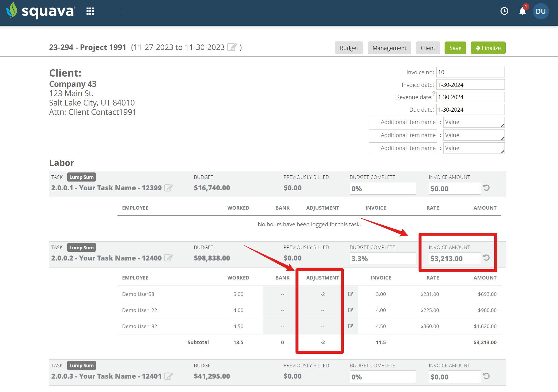Select Demo User58 row name
558x392 pixels.
click(138, 294)
